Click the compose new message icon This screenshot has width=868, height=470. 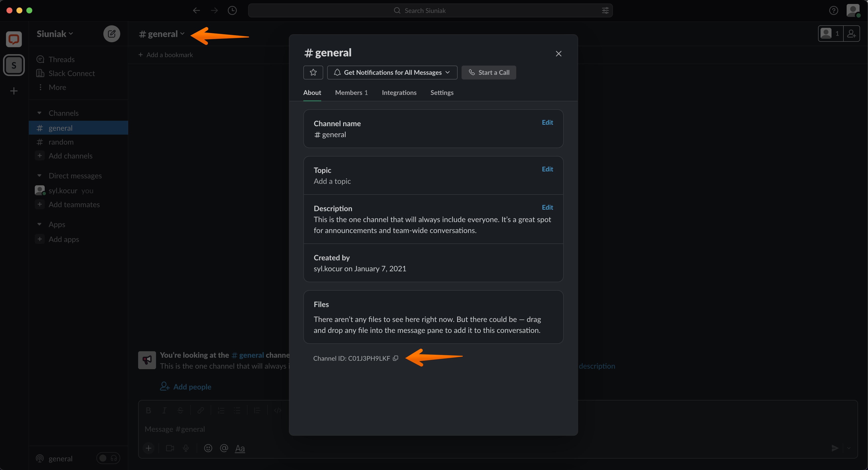point(112,34)
